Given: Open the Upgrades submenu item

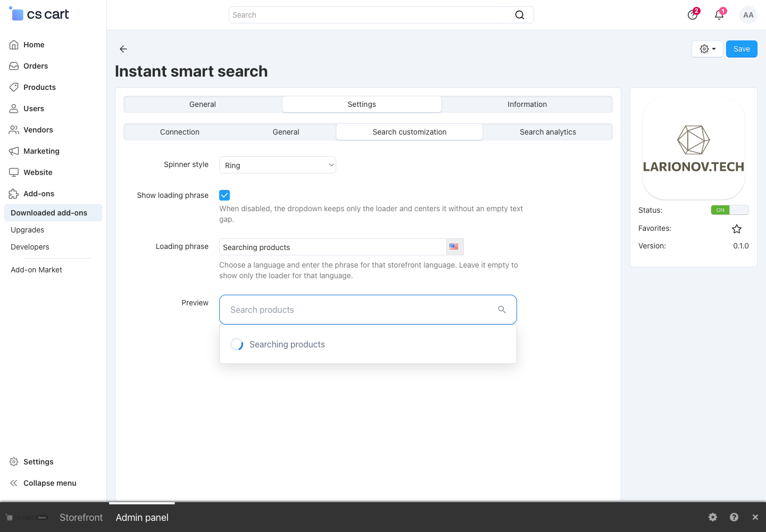Looking at the screenshot, I should (x=28, y=230).
